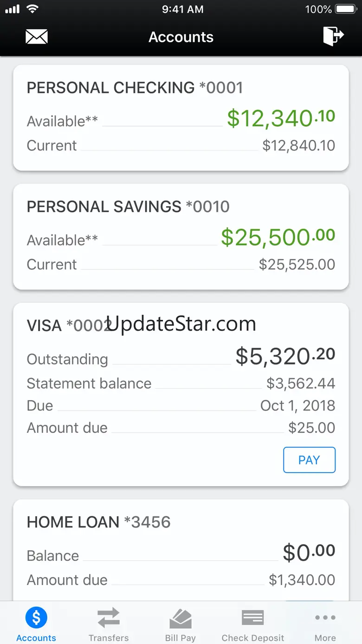Tap the Check Deposit icon
362x644 pixels.
[x=253, y=618]
